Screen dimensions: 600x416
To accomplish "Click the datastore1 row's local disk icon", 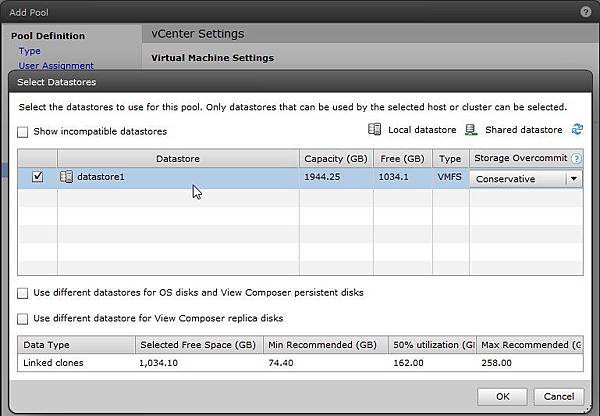I will (x=66, y=177).
